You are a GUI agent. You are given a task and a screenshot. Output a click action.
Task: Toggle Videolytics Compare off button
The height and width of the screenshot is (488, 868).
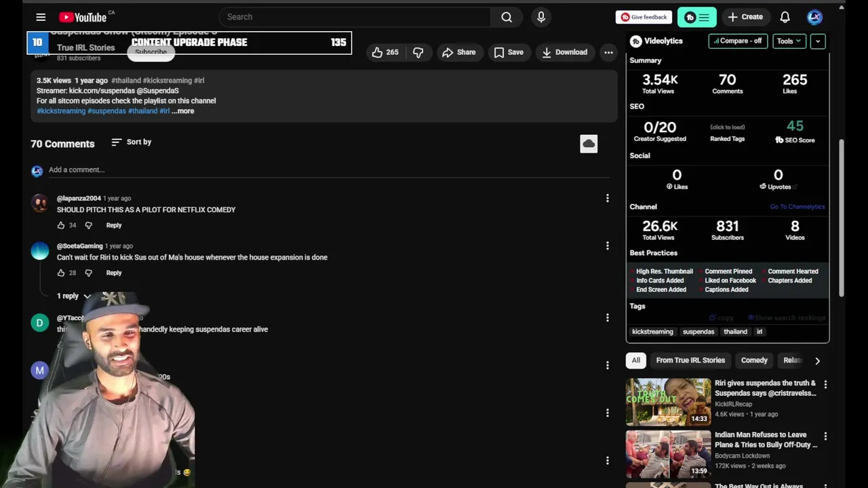tap(737, 41)
